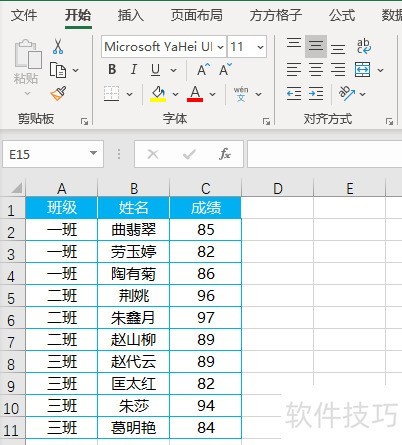Increase indent
Screen dimensions: 402x445
(x=316, y=94)
